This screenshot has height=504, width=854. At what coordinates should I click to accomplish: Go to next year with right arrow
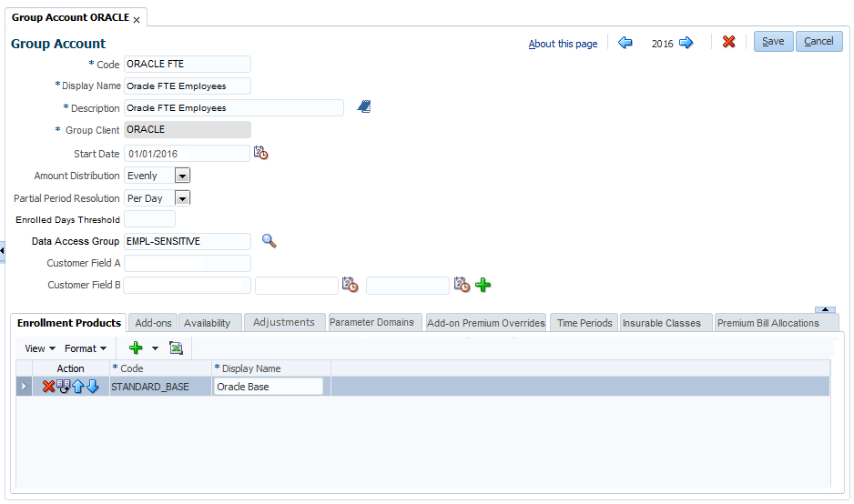686,42
